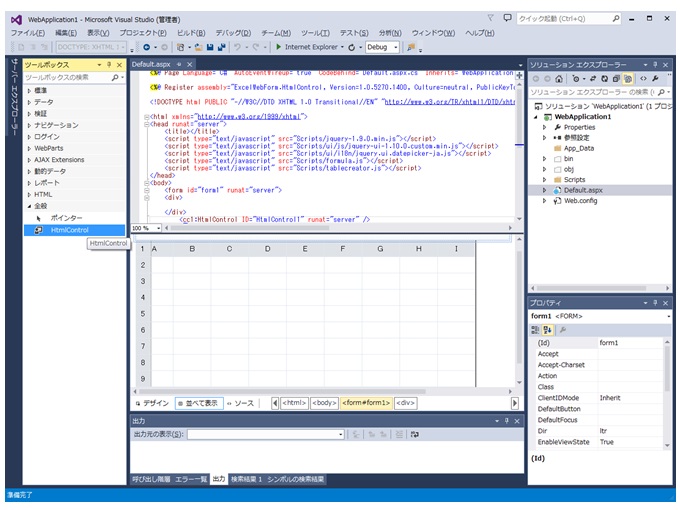Click the Categorized view icon in Properties
680x510 pixels.
click(535, 330)
